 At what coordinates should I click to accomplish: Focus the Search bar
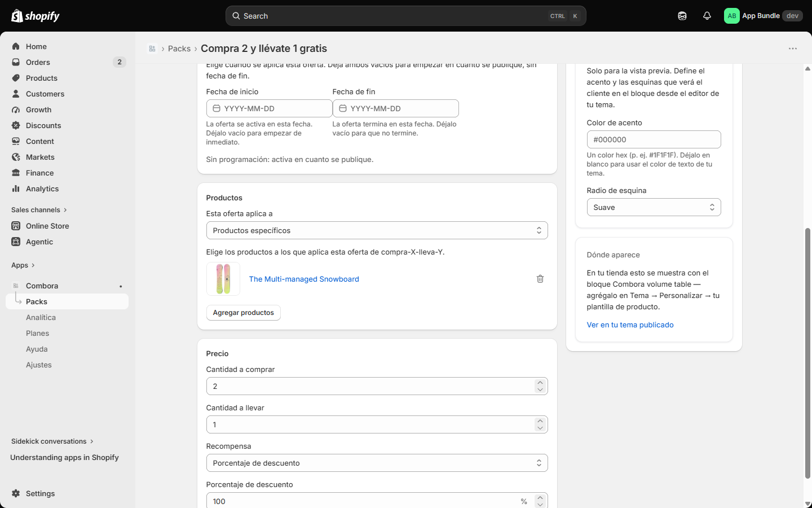[x=406, y=16]
